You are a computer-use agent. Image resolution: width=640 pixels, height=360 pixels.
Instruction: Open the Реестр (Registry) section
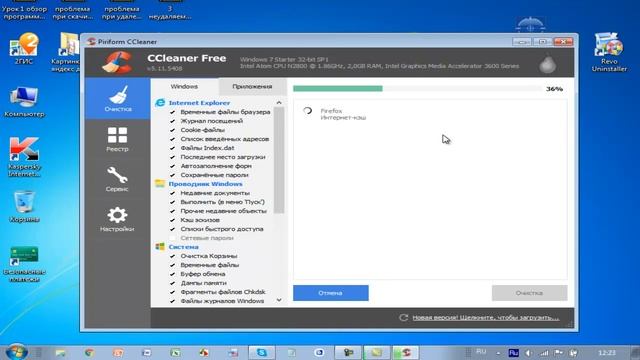118,139
